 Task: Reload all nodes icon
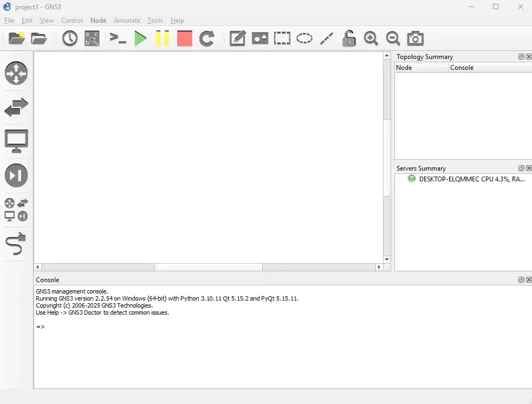(207, 38)
